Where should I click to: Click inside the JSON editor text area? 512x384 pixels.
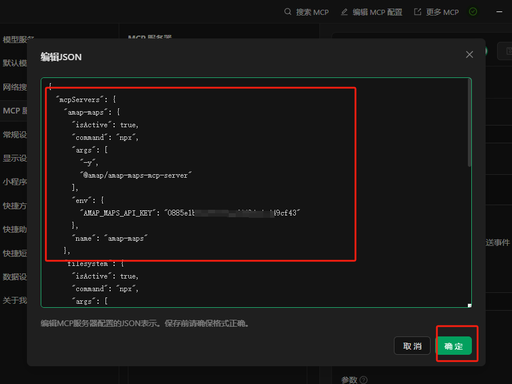256,192
